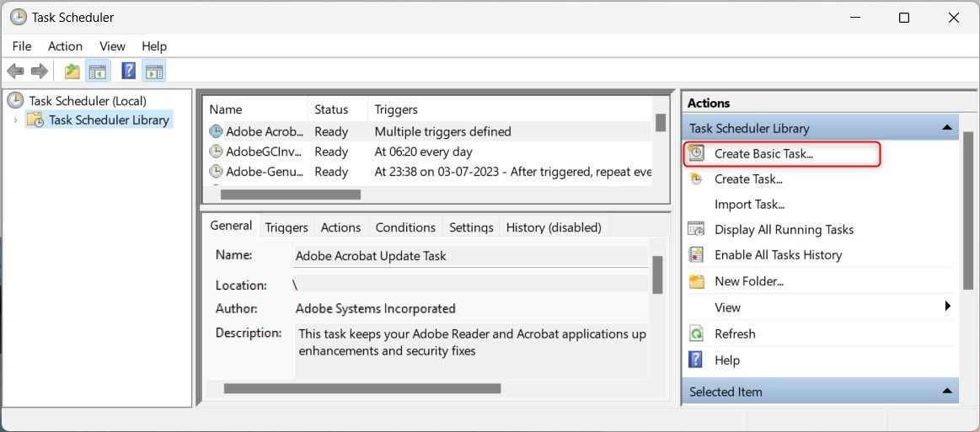Image resolution: width=980 pixels, height=432 pixels.
Task: Switch to the Triggers tab
Action: 287,227
